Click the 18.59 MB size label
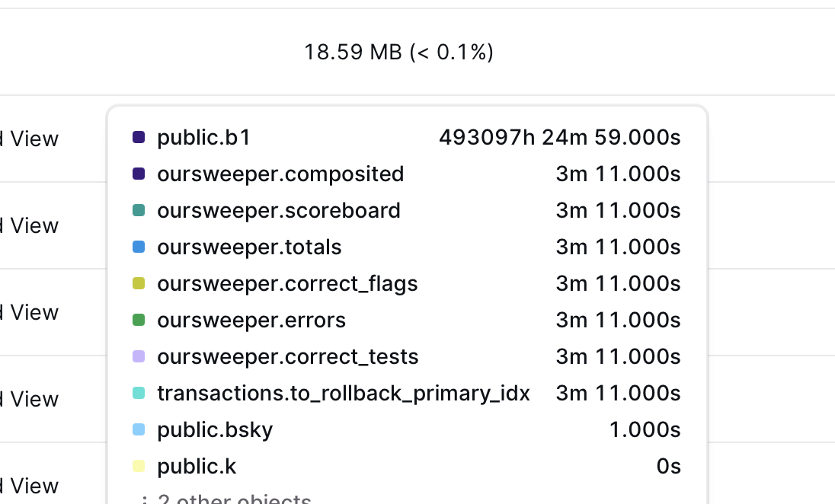Image resolution: width=835 pixels, height=504 pixels. (x=398, y=52)
